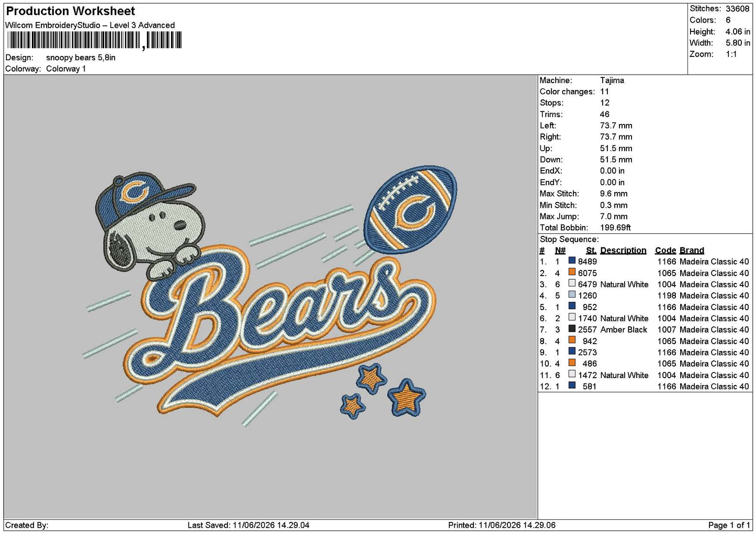756x534 pixels.
Task: Click the orange swatch beside 6075 stitches
Action: (572, 272)
